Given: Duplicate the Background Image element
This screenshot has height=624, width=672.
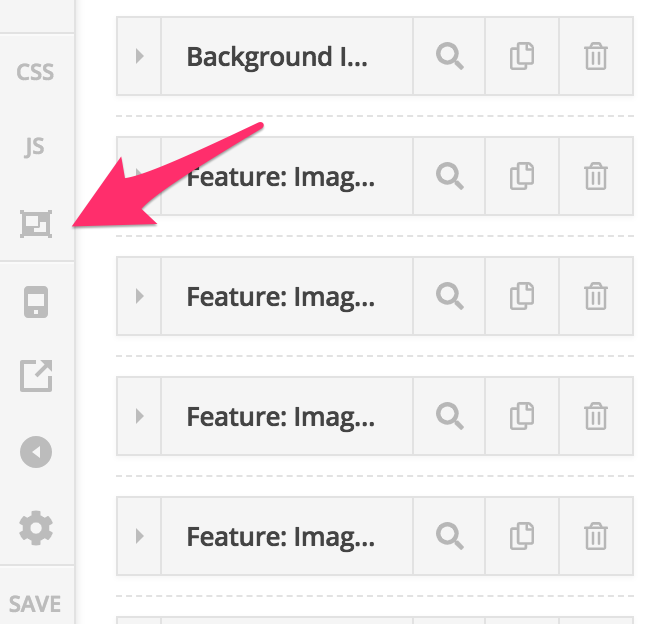Looking at the screenshot, I should click(x=522, y=56).
